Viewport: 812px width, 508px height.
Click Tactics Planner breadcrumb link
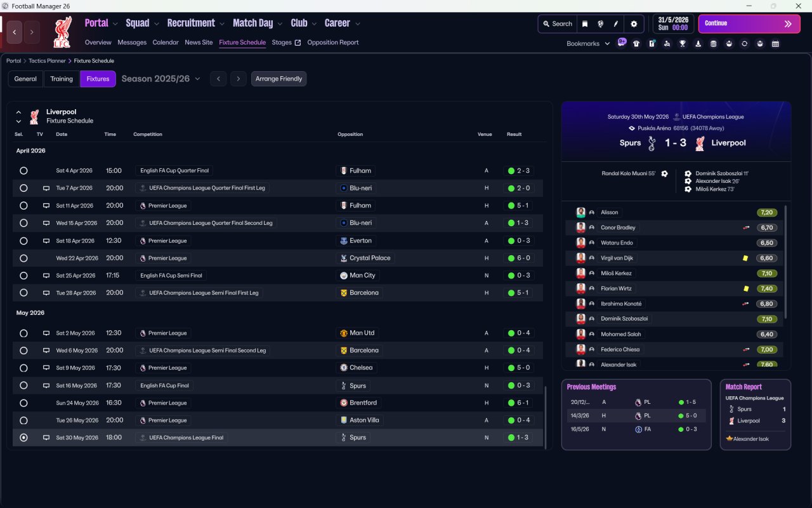[x=48, y=61]
